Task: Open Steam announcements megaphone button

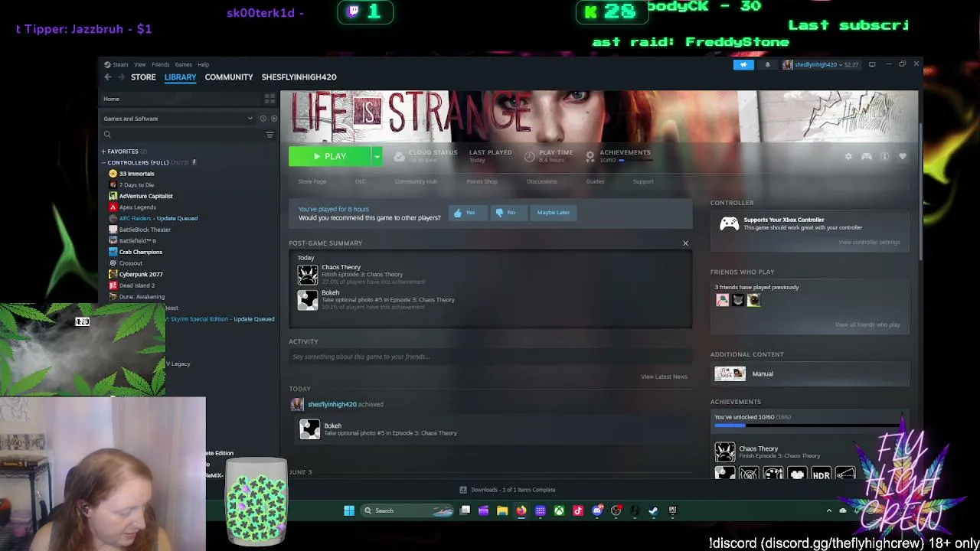Action: point(743,65)
